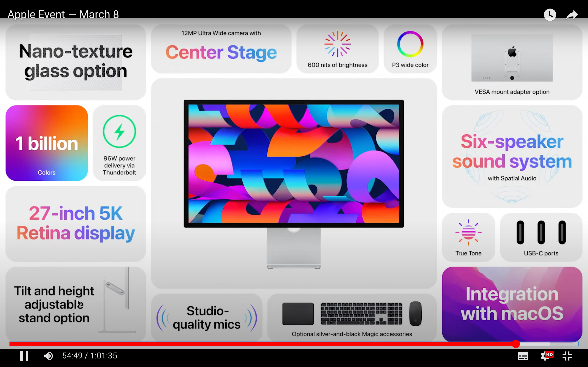
Task: Toggle subtitles closed captions button
Action: [x=523, y=356]
